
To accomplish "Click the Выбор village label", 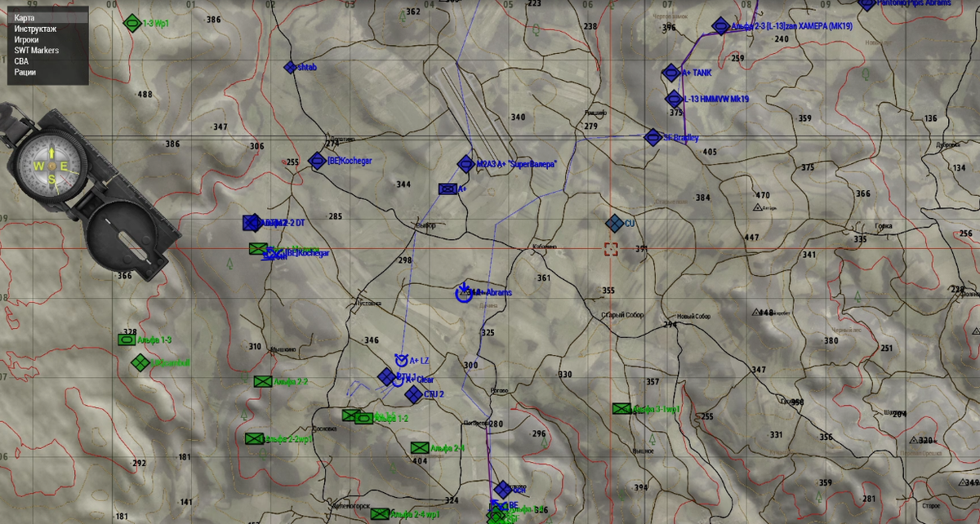I will coord(426,225).
